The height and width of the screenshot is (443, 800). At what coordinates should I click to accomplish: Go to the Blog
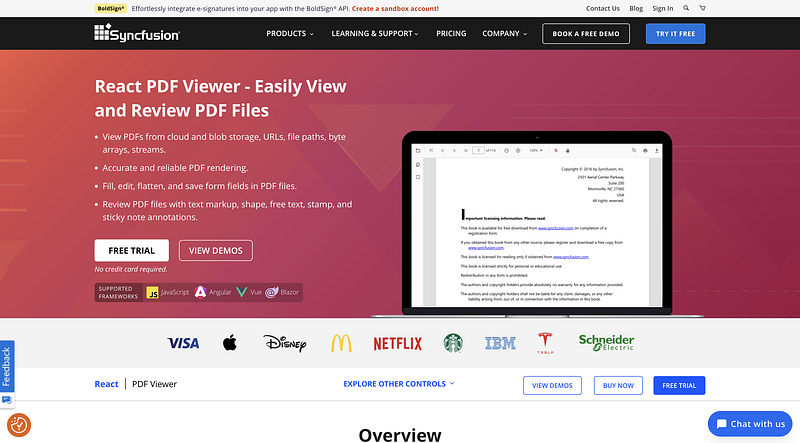click(x=636, y=9)
